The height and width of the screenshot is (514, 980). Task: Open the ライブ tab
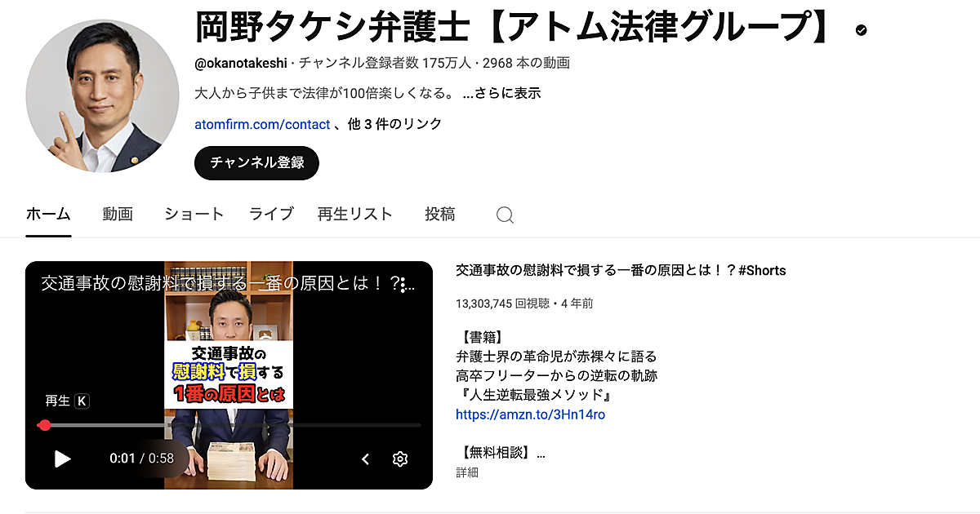pos(271,215)
